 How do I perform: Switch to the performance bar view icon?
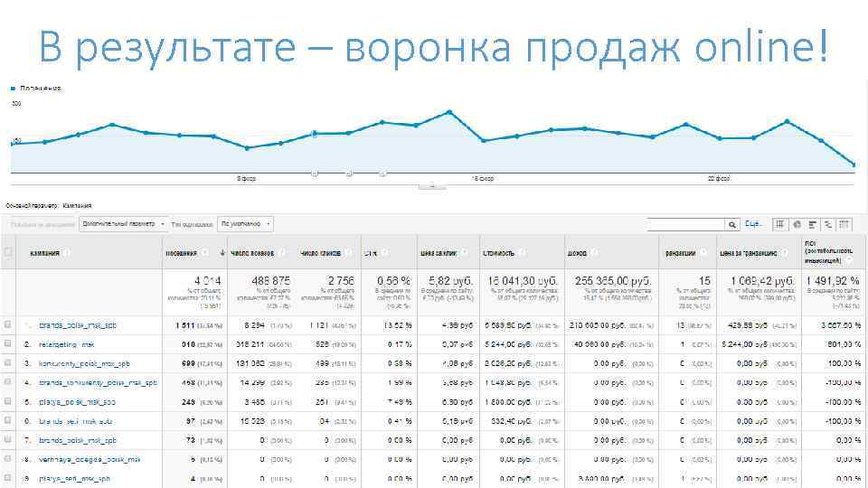tap(812, 224)
